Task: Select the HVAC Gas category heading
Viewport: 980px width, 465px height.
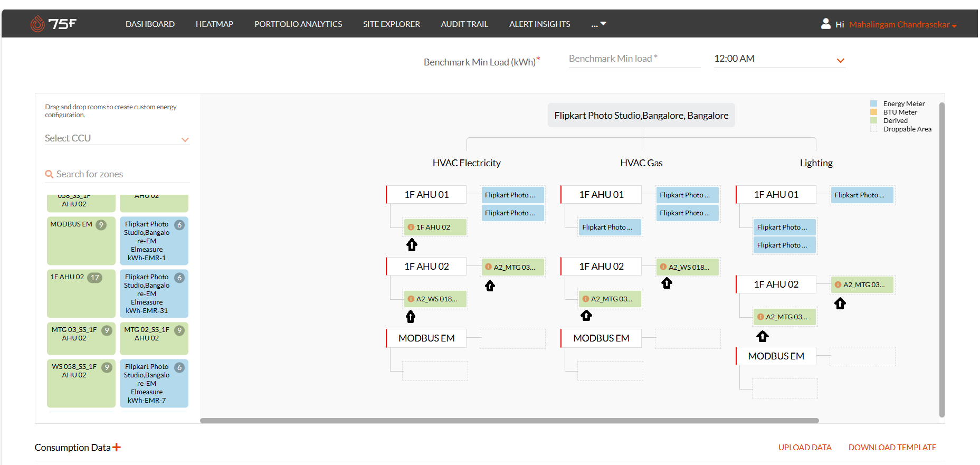Action: [641, 163]
